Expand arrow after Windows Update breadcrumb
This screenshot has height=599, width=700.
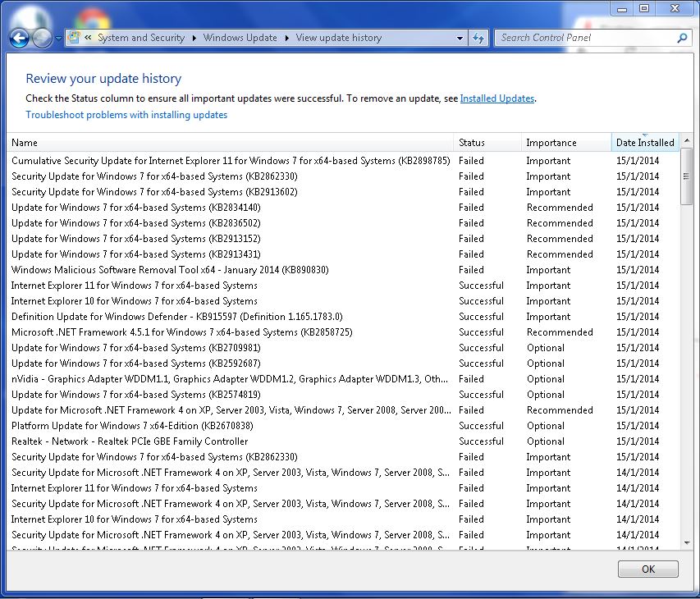[286, 38]
